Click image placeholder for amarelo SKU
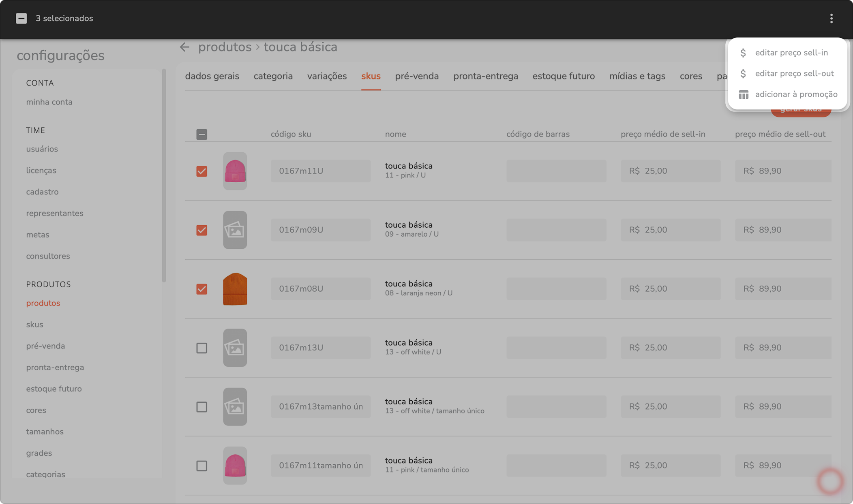The image size is (853, 504). pyautogui.click(x=235, y=230)
